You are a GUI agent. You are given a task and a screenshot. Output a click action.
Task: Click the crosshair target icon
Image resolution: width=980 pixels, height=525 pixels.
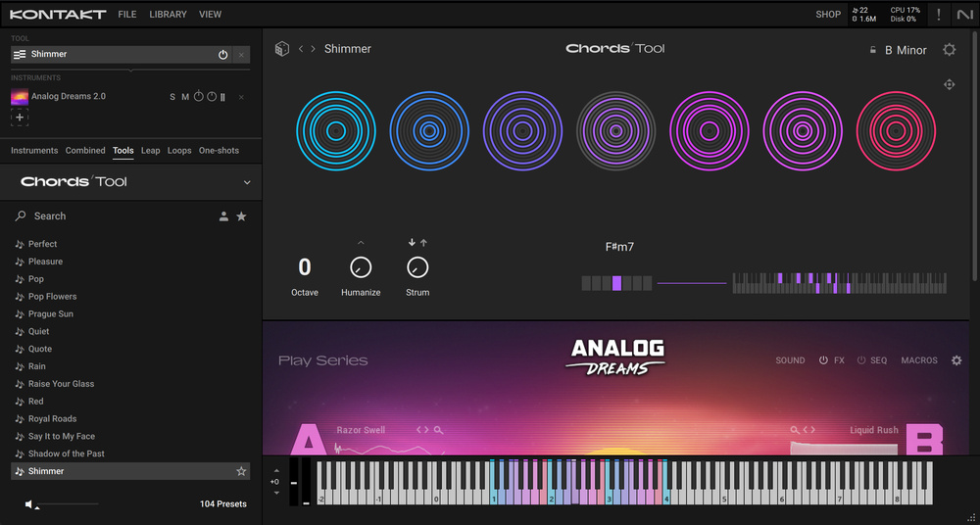950,84
